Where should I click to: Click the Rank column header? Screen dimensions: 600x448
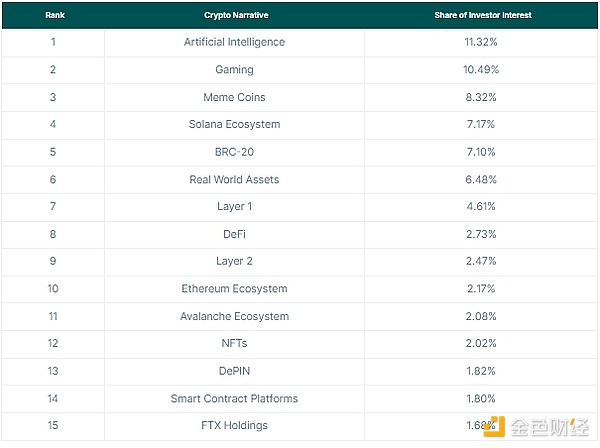[53, 15]
